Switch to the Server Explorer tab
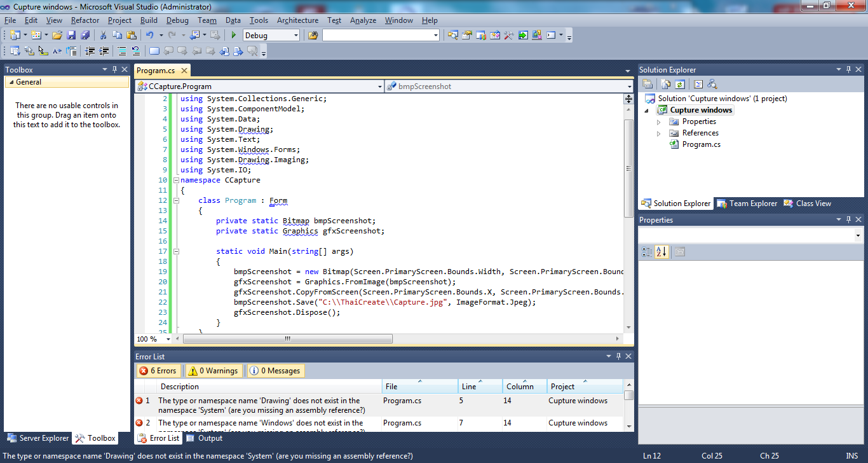 [x=37, y=438]
